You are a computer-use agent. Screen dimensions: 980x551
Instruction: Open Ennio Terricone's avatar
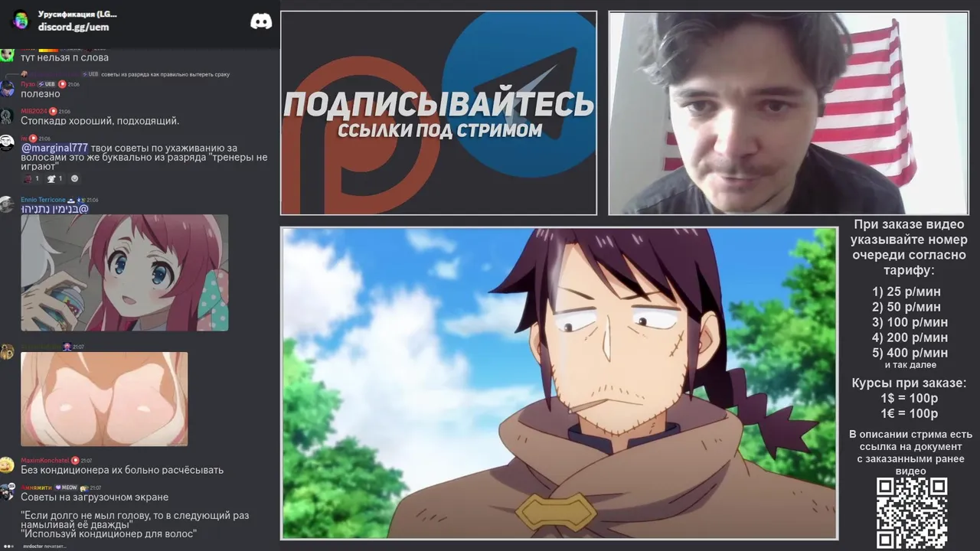[x=7, y=205]
